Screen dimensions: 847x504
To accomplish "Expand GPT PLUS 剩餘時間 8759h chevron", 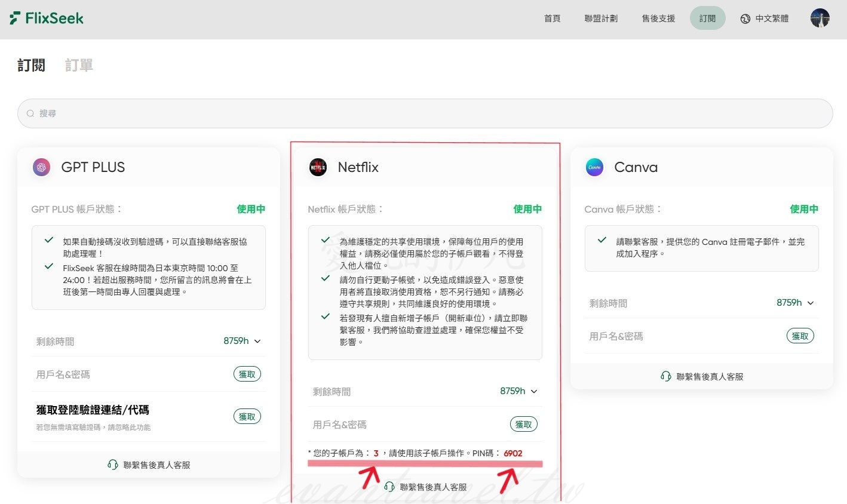I will tap(257, 341).
